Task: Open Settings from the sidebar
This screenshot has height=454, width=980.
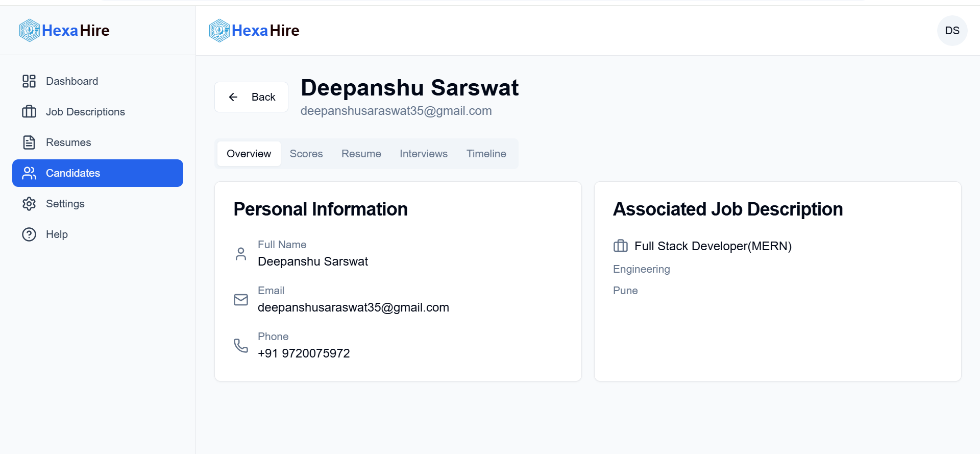Action: [97, 204]
